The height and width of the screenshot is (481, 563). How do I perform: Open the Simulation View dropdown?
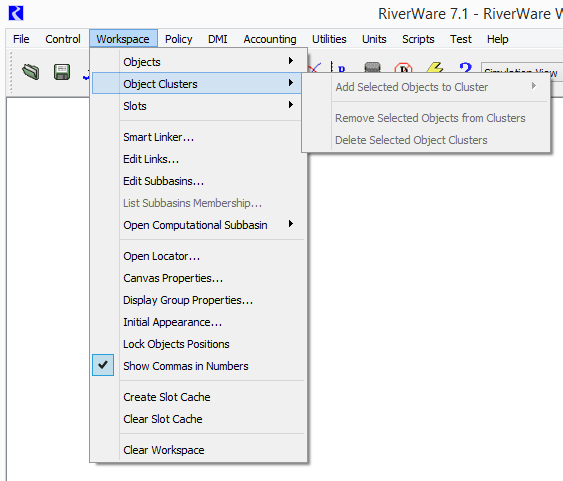pos(522,71)
